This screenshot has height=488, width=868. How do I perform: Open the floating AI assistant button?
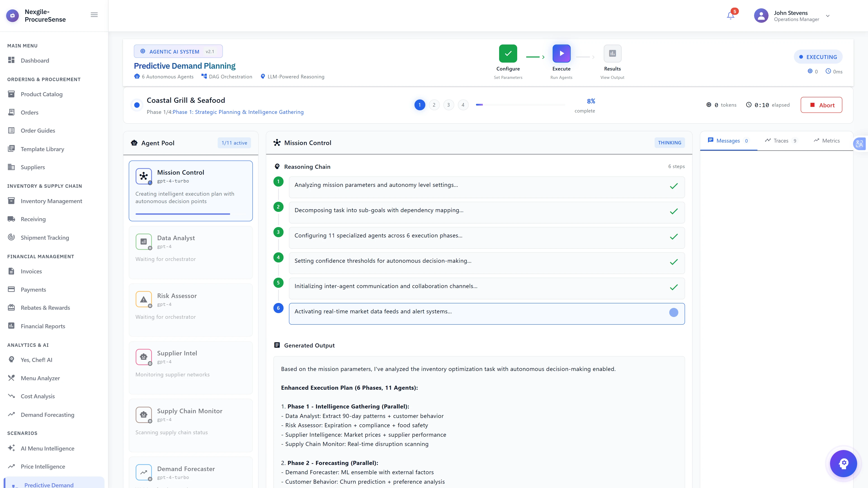(843, 463)
